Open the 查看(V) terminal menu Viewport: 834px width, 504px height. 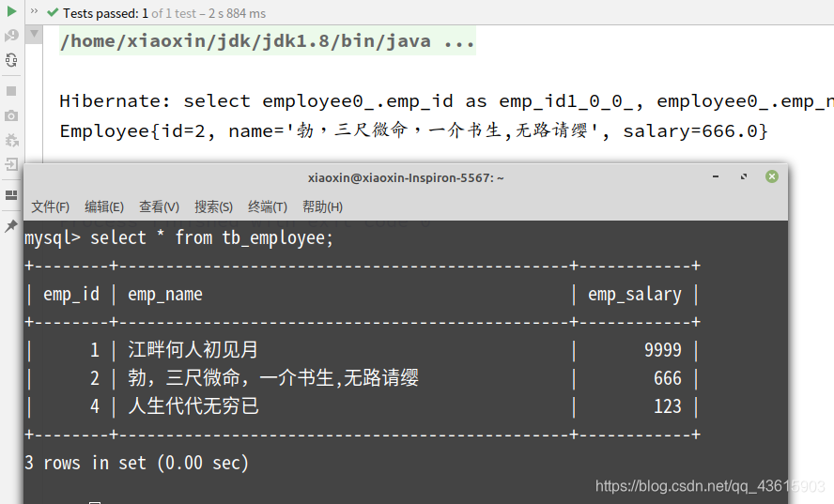[x=159, y=206]
